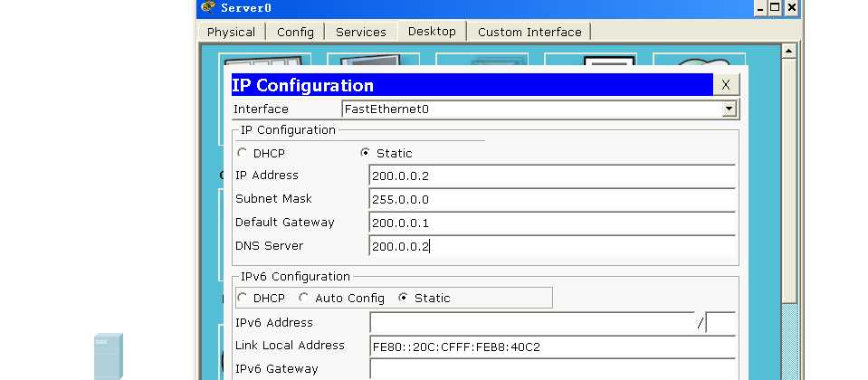The image size is (868, 380).
Task: Select the Desktop tab
Action: click(x=432, y=31)
